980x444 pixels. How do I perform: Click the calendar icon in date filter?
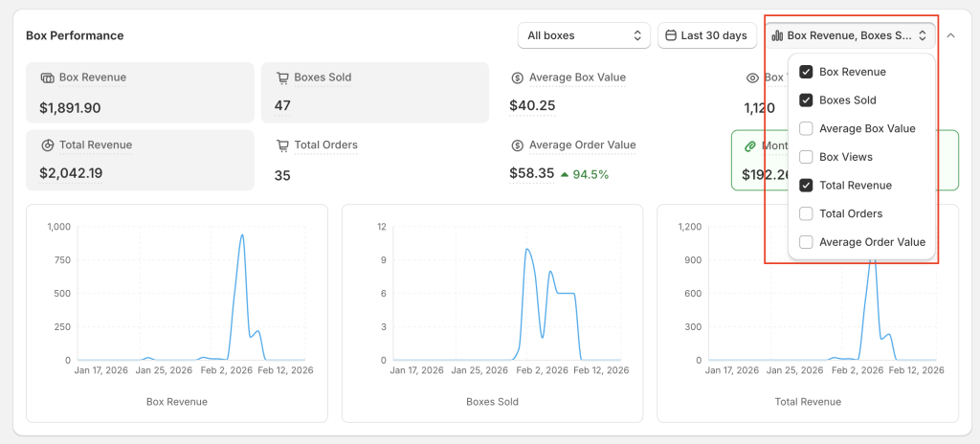[671, 35]
